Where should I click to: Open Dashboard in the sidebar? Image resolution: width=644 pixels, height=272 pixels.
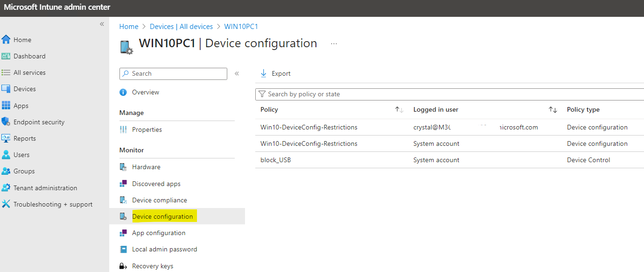point(29,56)
